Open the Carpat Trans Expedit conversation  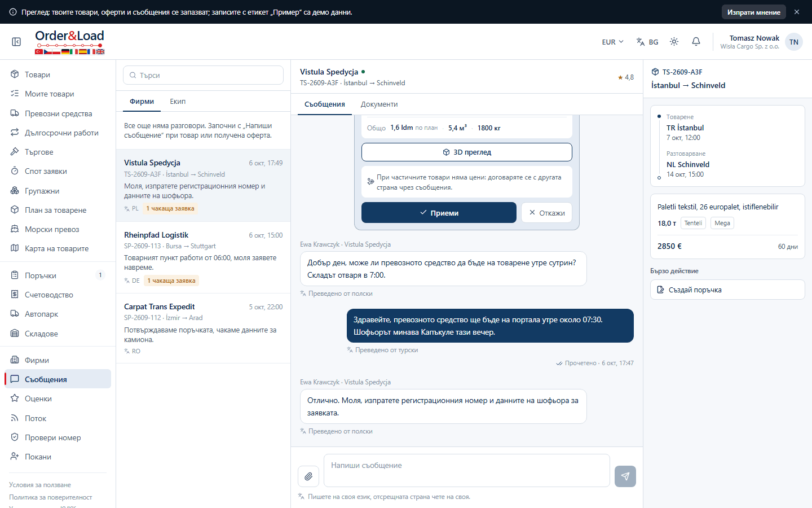tap(203, 329)
